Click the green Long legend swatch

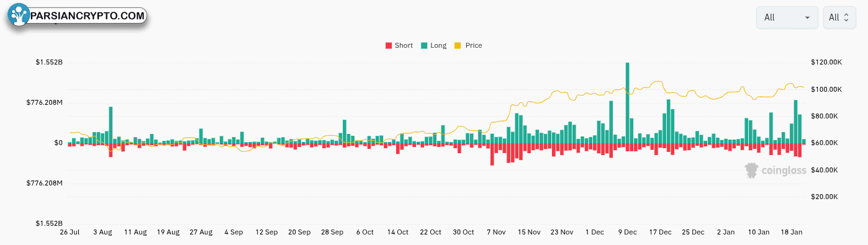[x=423, y=45]
